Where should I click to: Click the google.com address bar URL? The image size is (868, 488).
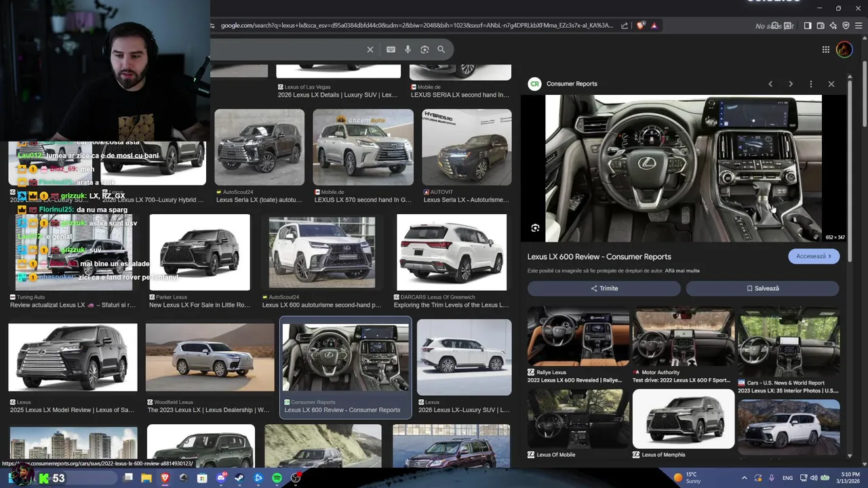pos(416,26)
